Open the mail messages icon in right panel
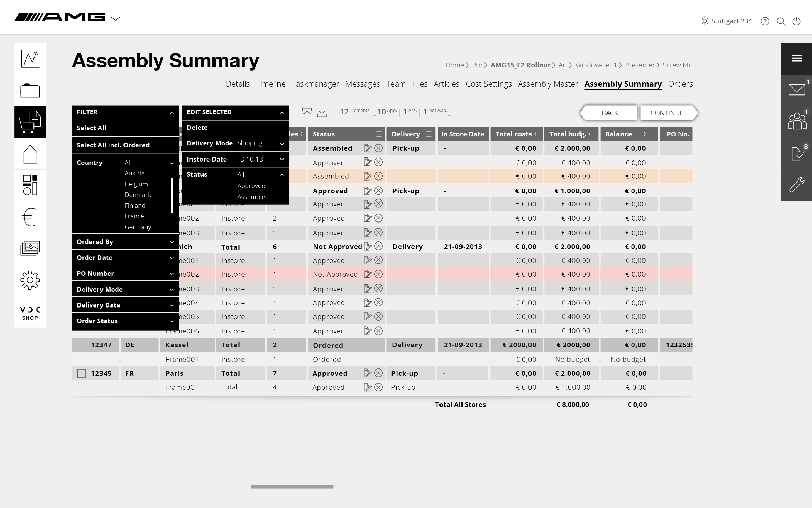This screenshot has width=812, height=508. 796,90
